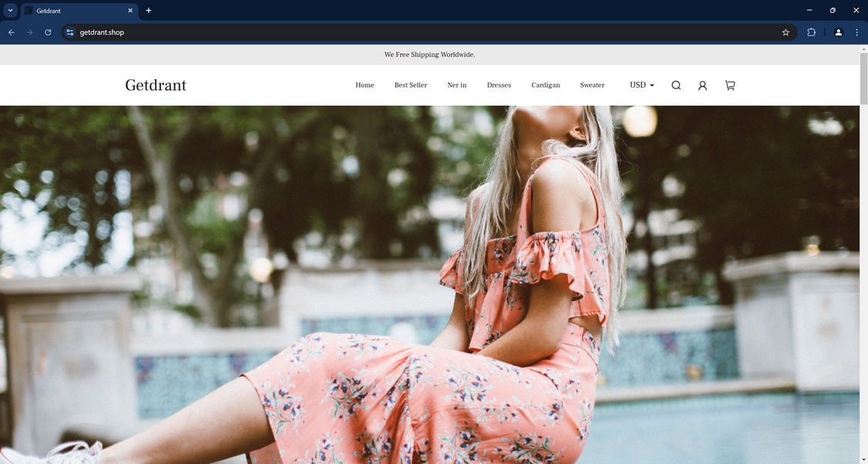Click the Getdrant logo
The image size is (868, 464).
tap(156, 86)
